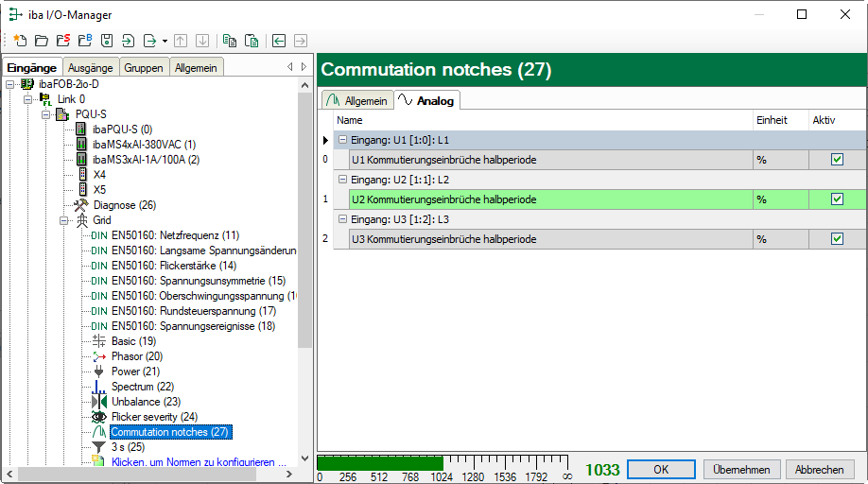Click the save (floppy disk) toolbar icon
868x484 pixels.
click(x=107, y=41)
